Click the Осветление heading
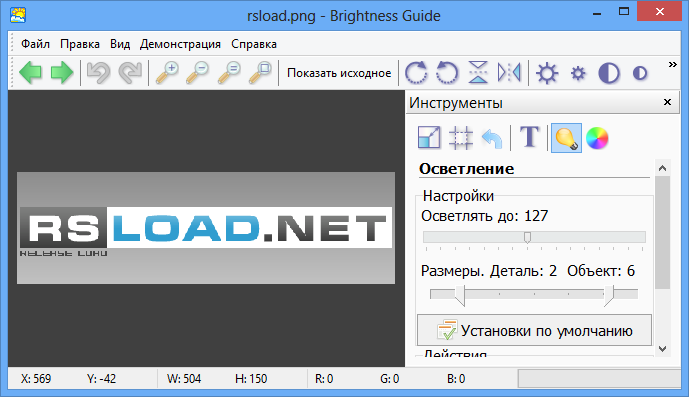The width and height of the screenshot is (689, 397). (x=466, y=169)
